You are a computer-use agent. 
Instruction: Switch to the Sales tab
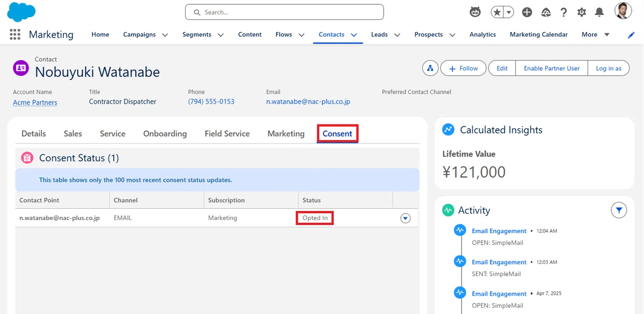tap(73, 134)
